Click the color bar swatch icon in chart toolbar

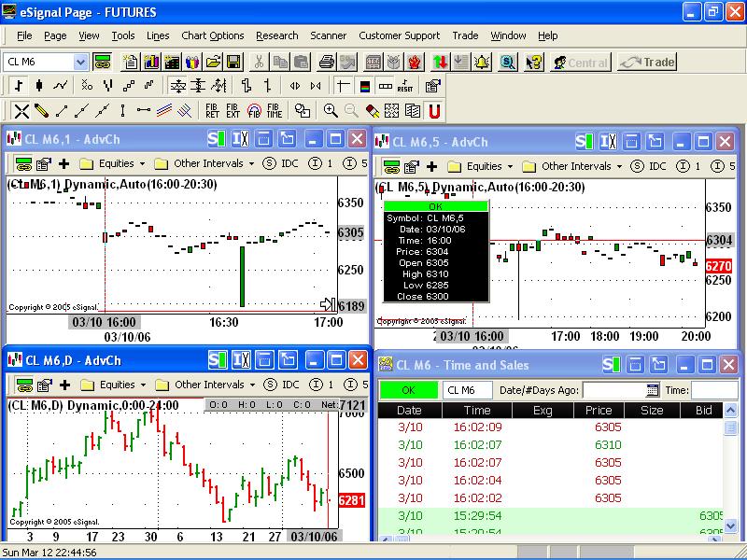click(x=364, y=86)
